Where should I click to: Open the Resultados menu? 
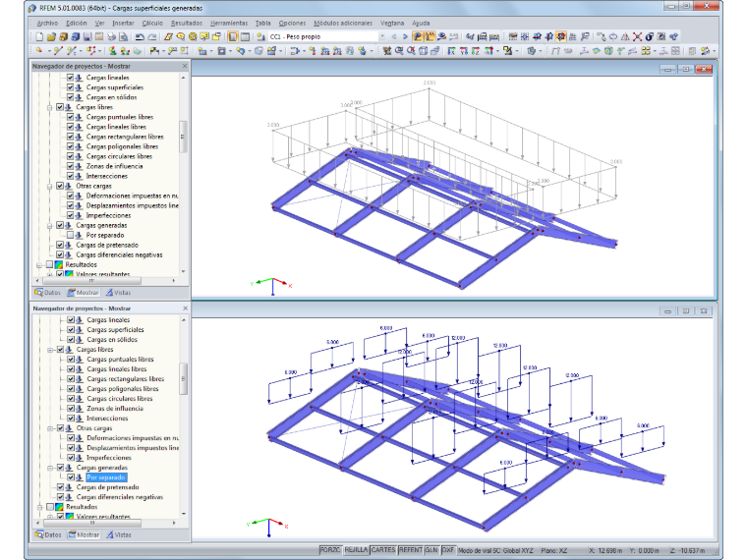187,23
